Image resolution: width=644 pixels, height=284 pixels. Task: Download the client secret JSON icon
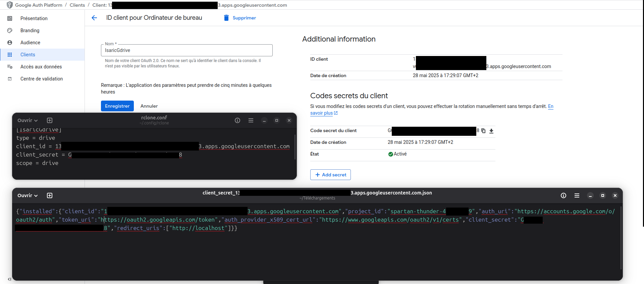click(x=491, y=131)
